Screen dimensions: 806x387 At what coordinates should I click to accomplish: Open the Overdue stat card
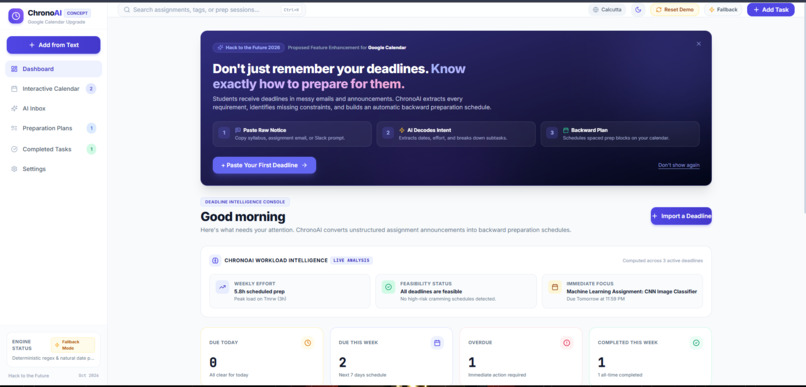coord(521,356)
